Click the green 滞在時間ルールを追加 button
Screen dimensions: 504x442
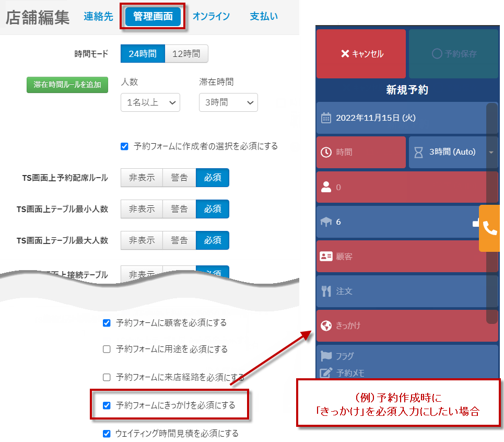67,85
